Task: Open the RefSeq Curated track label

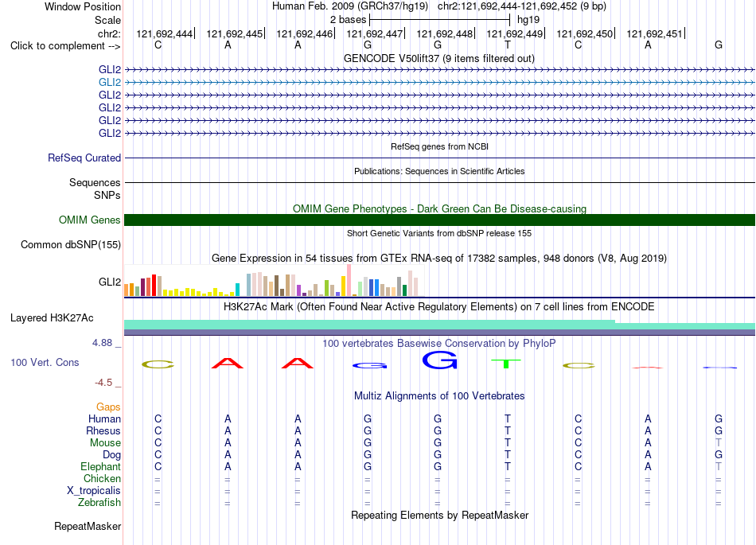Action: point(84,158)
